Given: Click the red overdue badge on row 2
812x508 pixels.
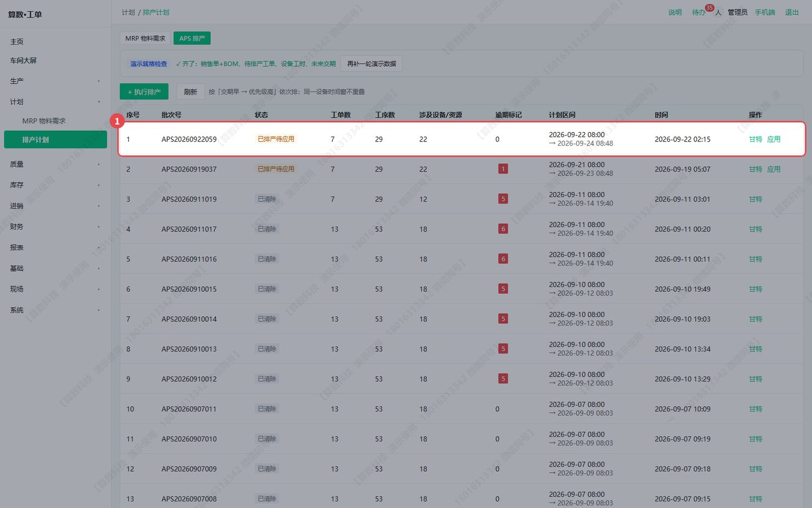Looking at the screenshot, I should click(503, 169).
